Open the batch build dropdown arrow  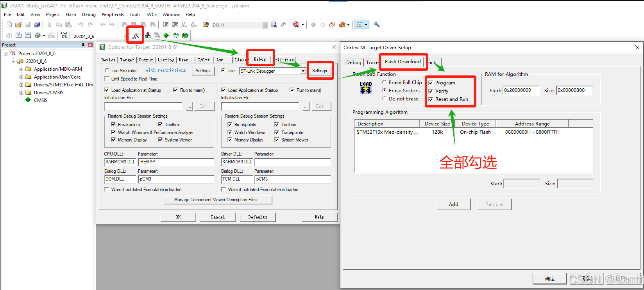click(x=44, y=36)
